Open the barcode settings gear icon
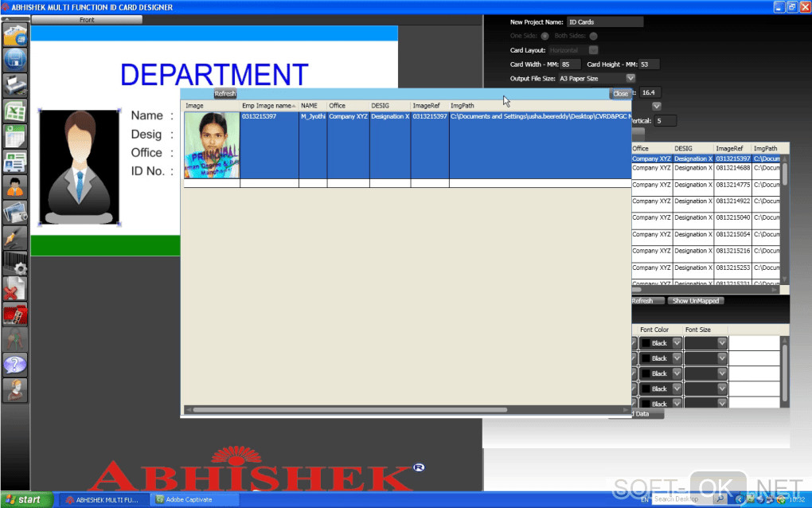Screen dimensions: 812x508 pyautogui.click(x=15, y=263)
